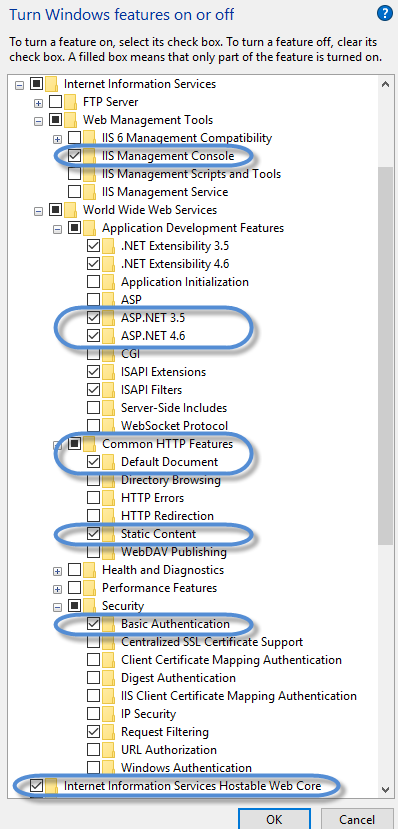Enable the HTTP Errors checkbox
This screenshot has height=829, width=398.
[x=94, y=498]
